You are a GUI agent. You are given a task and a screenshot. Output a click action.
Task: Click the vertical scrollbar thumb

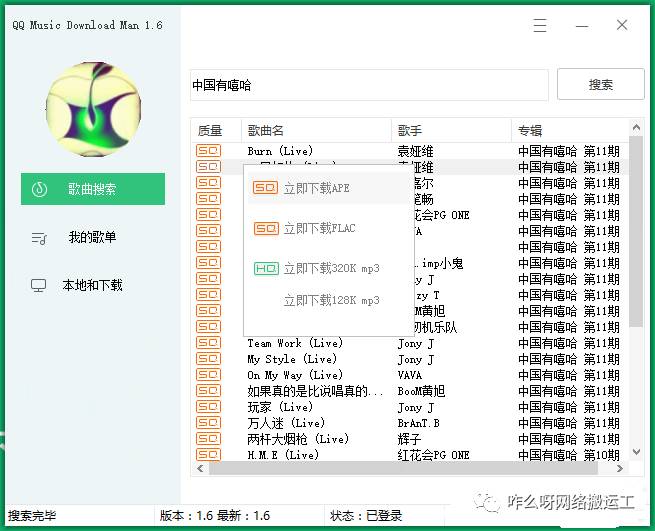(636, 231)
